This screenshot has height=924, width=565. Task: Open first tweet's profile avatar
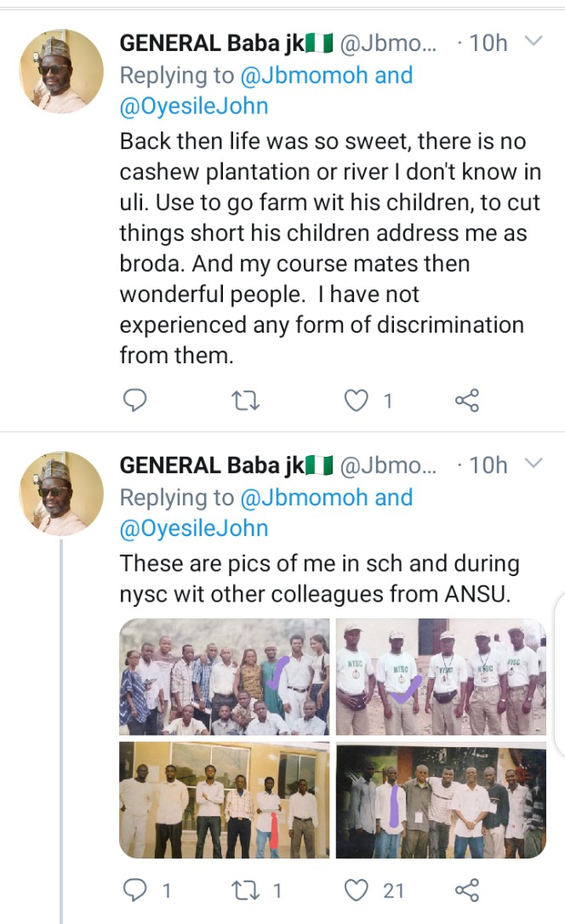pyautogui.click(x=61, y=71)
